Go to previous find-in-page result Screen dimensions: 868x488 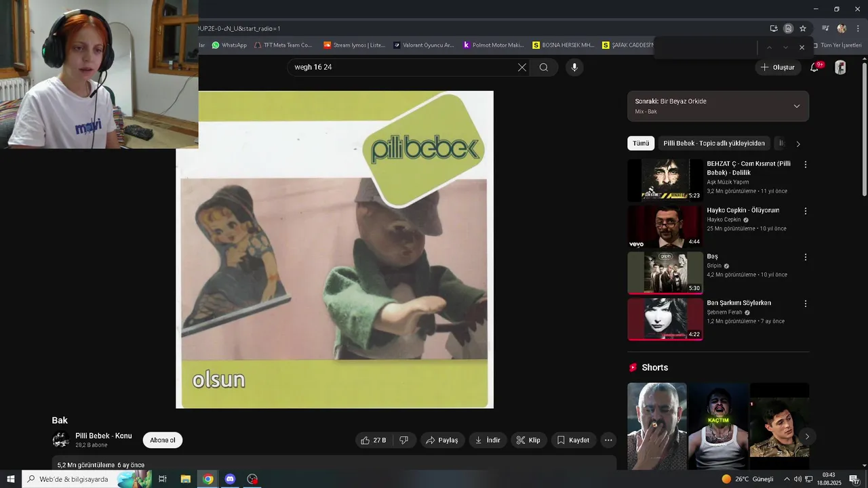pos(769,47)
